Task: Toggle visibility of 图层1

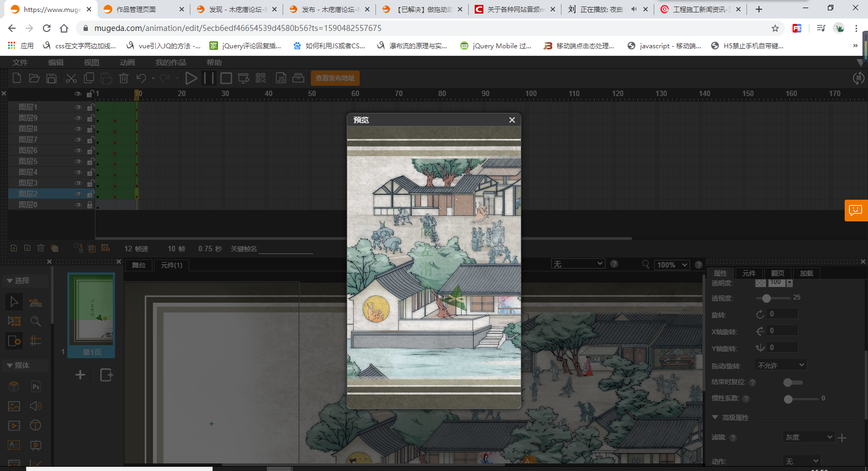Action: coord(78,107)
